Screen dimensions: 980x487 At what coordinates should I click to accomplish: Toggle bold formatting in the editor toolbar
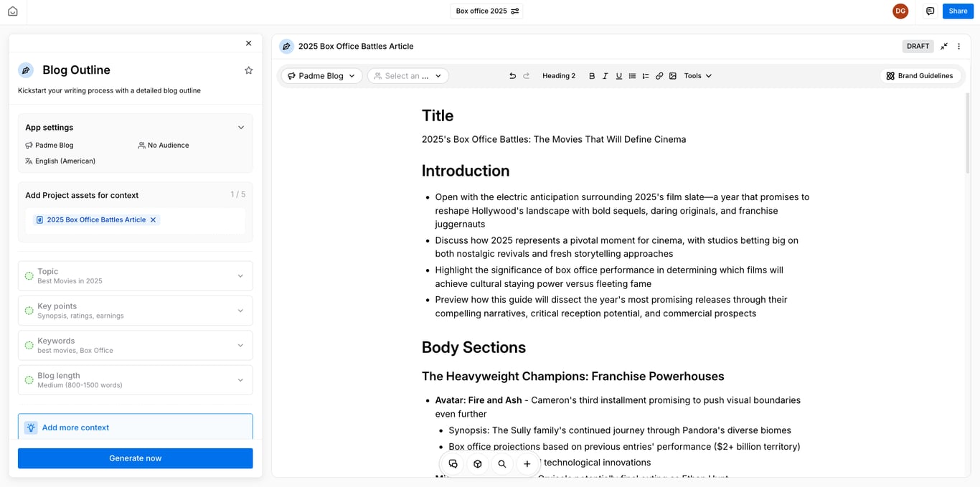tap(591, 75)
